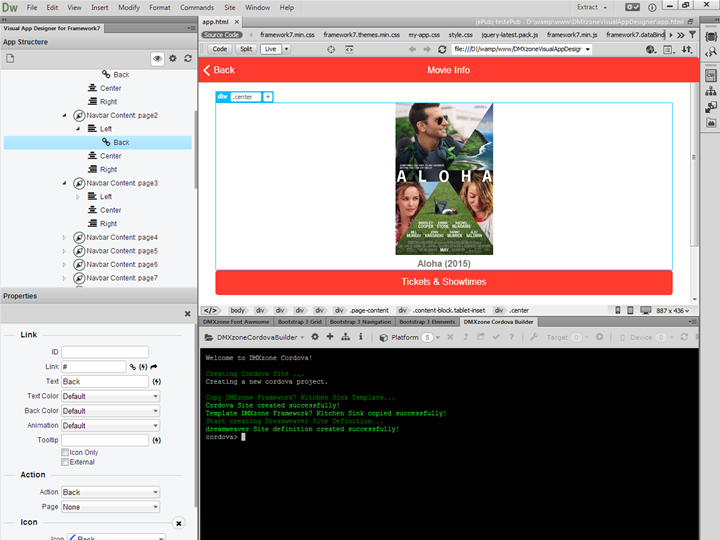Screen dimensions: 720x540
Task: Expand the Left node under page3
Action: coord(78,197)
